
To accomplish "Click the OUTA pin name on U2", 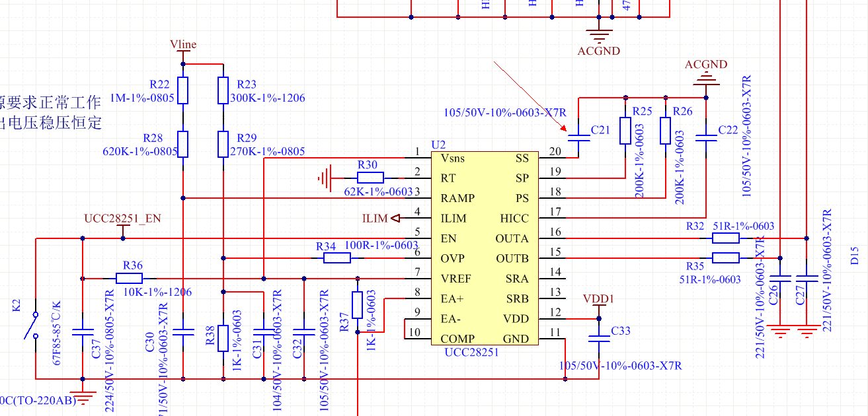I will [x=512, y=238].
